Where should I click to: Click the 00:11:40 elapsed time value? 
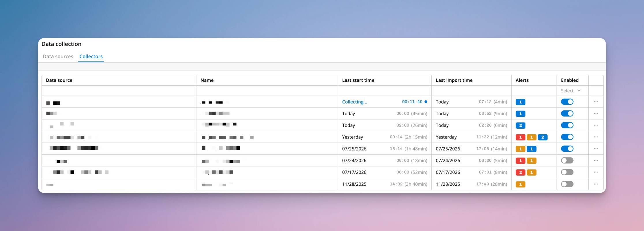[412, 102]
